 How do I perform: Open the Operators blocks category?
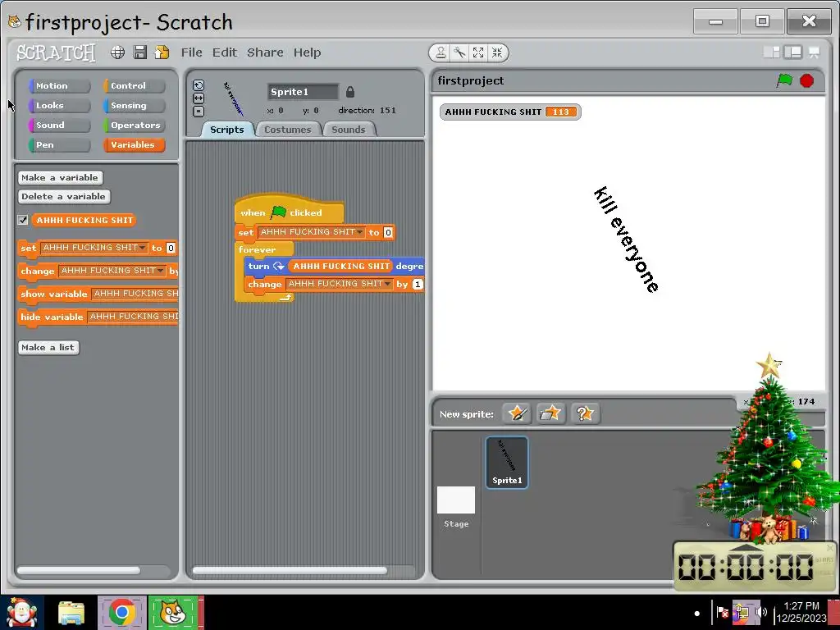coord(134,125)
